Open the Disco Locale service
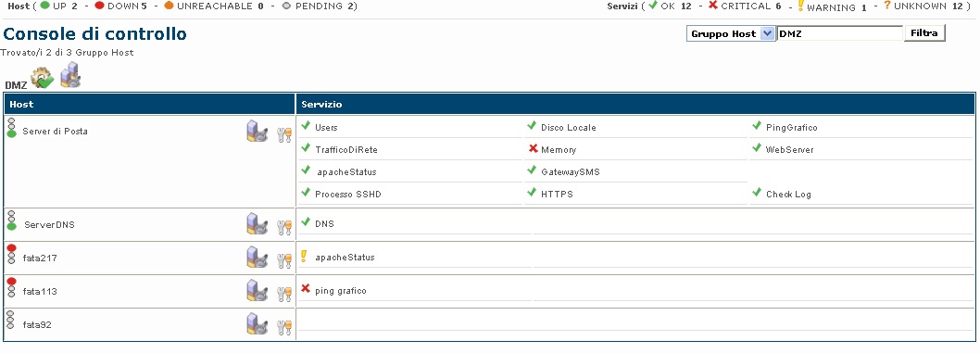The height and width of the screenshot is (353, 980). click(x=569, y=128)
